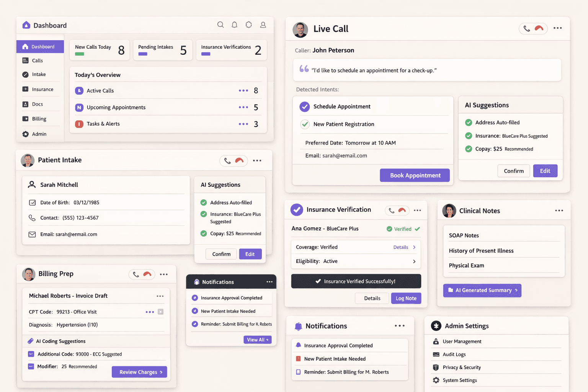Click the envelope icon beside Sarah's email
Screen dimensions: 588x392
click(32, 234)
